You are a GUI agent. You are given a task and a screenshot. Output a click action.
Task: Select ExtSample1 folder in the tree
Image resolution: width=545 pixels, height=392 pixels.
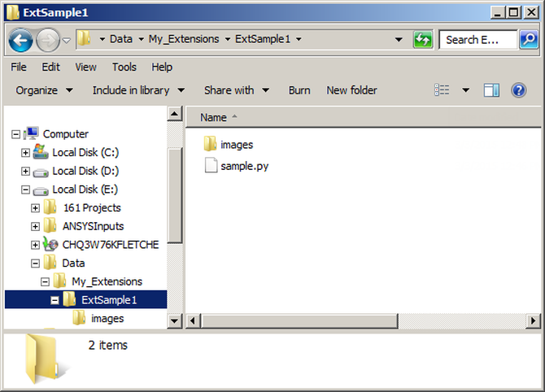pyautogui.click(x=109, y=300)
